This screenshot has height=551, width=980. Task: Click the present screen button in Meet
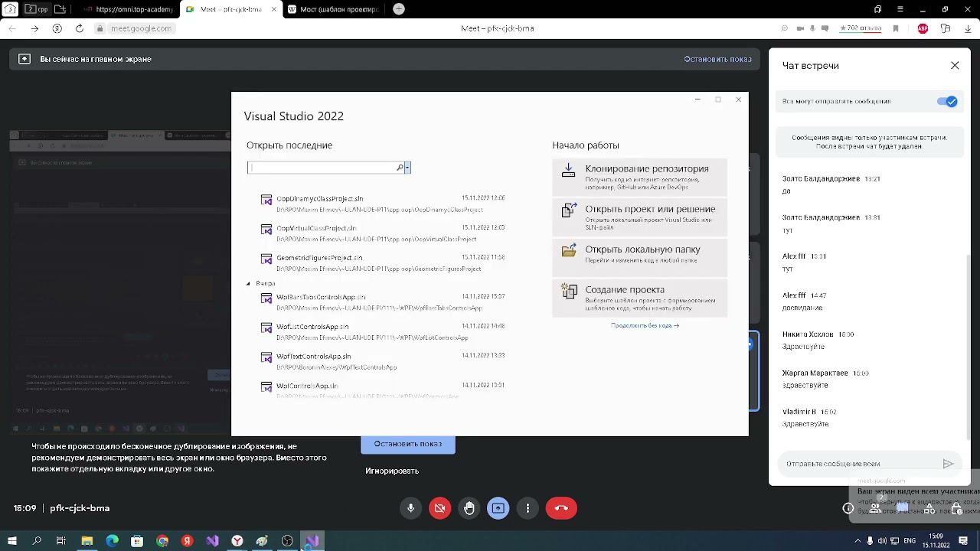[x=498, y=508]
